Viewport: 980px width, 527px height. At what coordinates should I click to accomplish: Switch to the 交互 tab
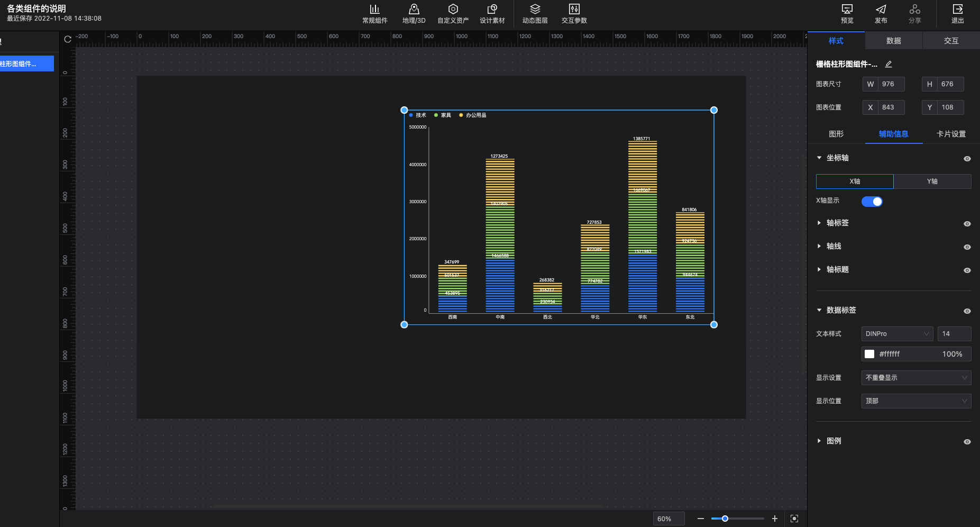pos(951,40)
